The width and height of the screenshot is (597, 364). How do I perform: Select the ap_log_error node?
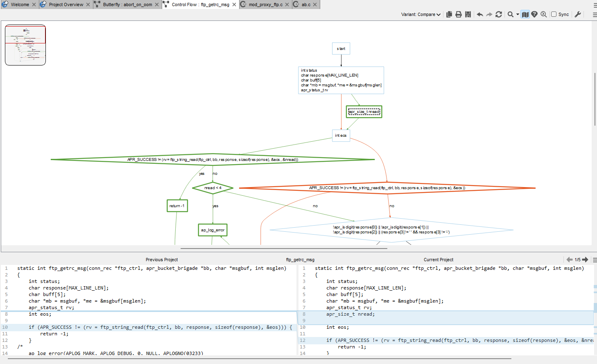[x=213, y=230]
